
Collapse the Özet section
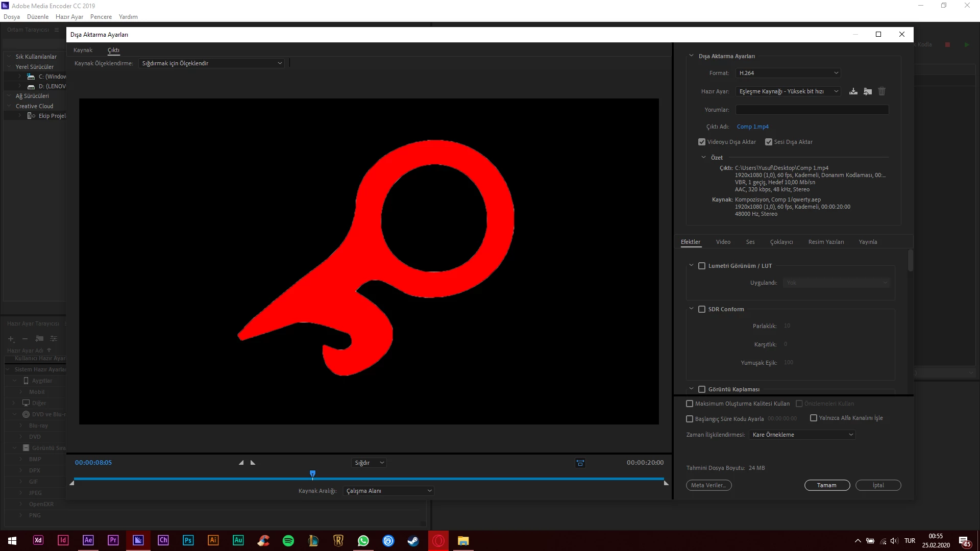(703, 158)
